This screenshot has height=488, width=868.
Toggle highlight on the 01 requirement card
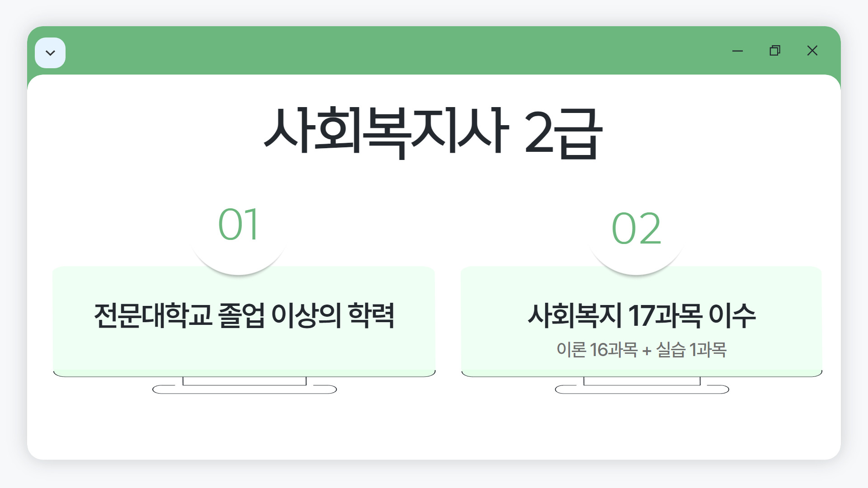tap(244, 321)
